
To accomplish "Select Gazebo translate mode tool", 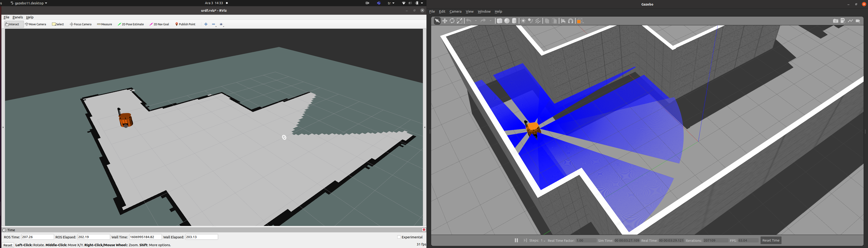I will (445, 21).
